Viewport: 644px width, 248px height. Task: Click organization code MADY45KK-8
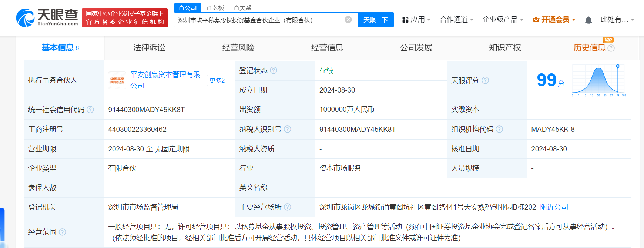coord(553,129)
